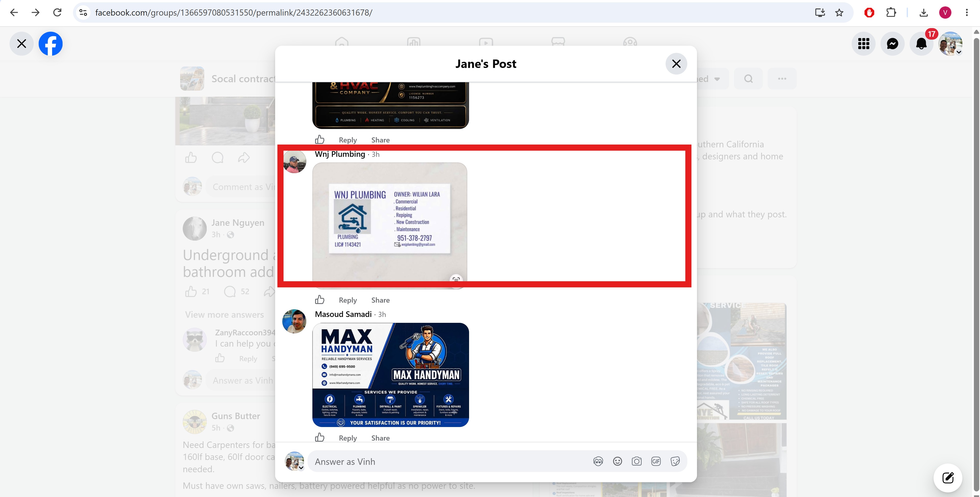Start a new message with the compose icon
This screenshot has height=497, width=980.
click(948, 478)
